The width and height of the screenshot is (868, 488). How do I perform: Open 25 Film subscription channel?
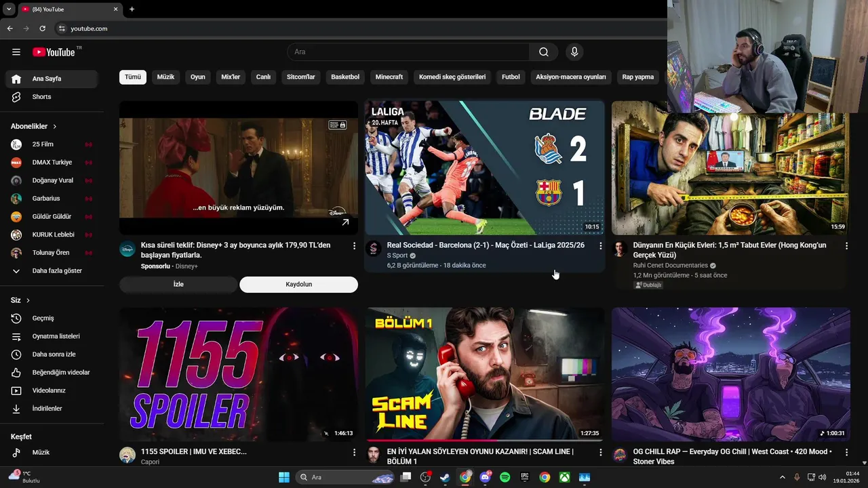click(52, 144)
